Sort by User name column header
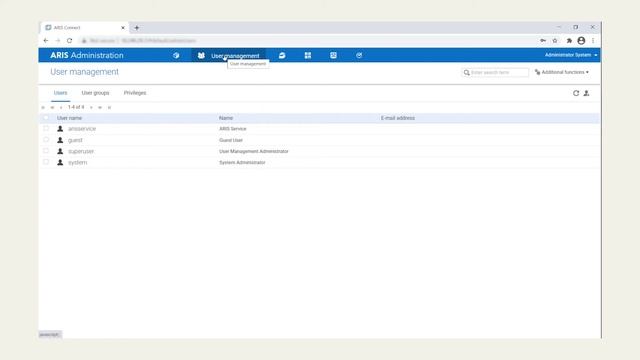The height and width of the screenshot is (360, 640). pyautogui.click(x=69, y=118)
